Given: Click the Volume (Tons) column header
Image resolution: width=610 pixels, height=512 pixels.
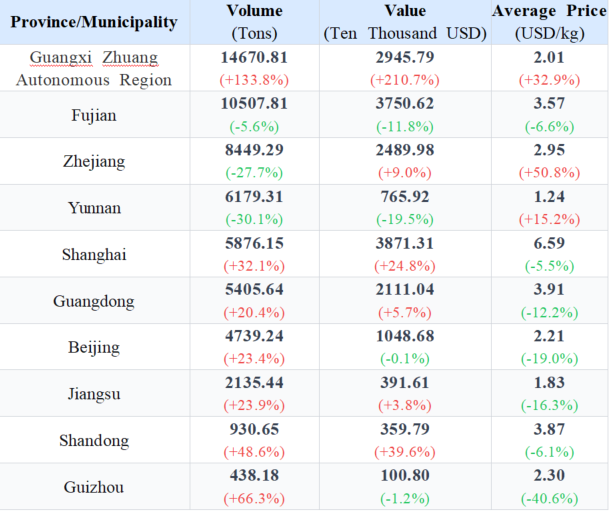Looking at the screenshot, I should point(254,21).
